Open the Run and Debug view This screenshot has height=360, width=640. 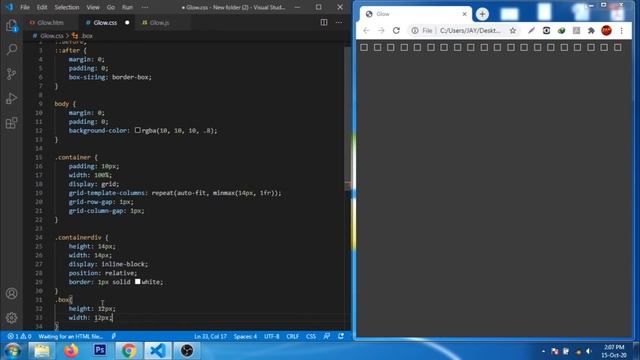coord(11,98)
